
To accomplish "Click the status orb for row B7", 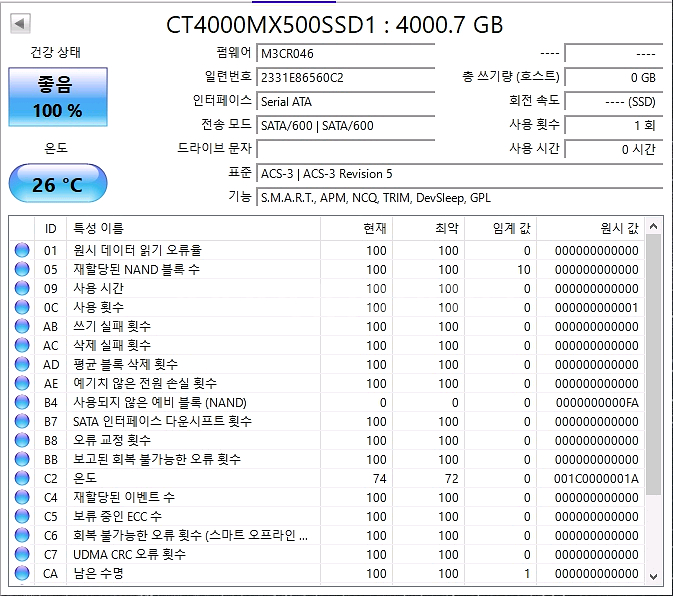I will pyautogui.click(x=22, y=421).
